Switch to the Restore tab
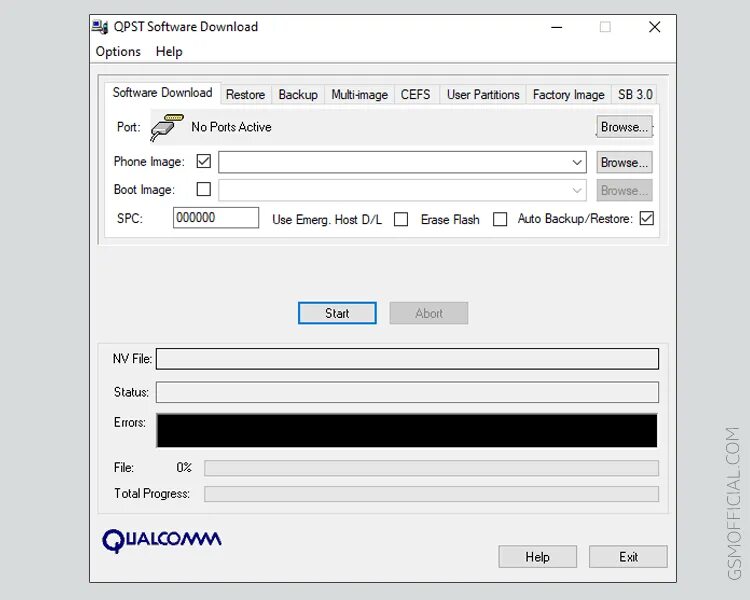The width and height of the screenshot is (750, 600). (245, 94)
